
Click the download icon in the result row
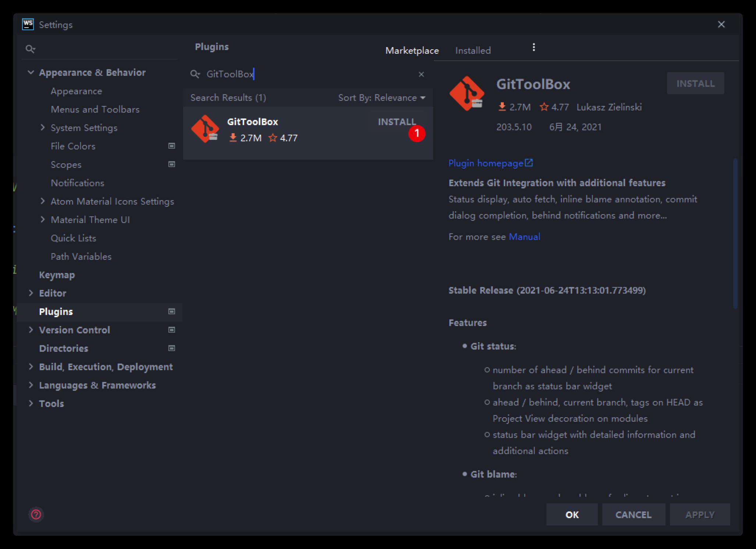point(233,138)
